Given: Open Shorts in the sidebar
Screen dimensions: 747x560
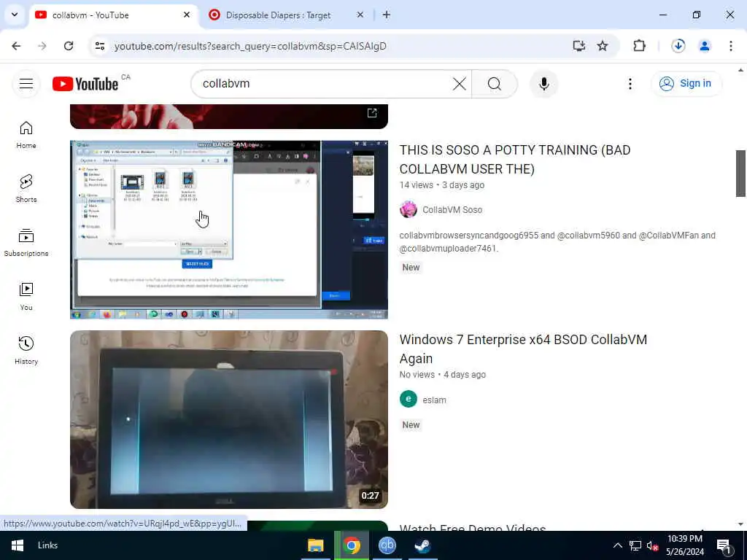Looking at the screenshot, I should click(26, 189).
